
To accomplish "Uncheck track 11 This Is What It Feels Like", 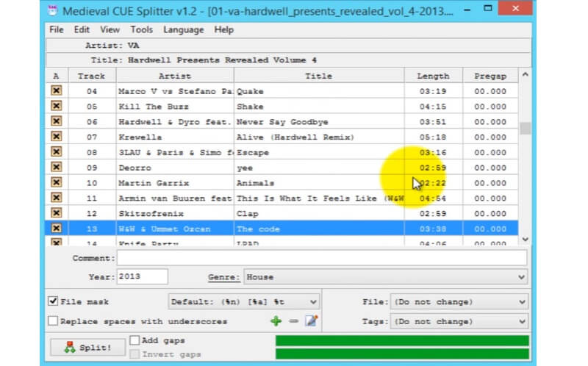I will click(x=57, y=198).
